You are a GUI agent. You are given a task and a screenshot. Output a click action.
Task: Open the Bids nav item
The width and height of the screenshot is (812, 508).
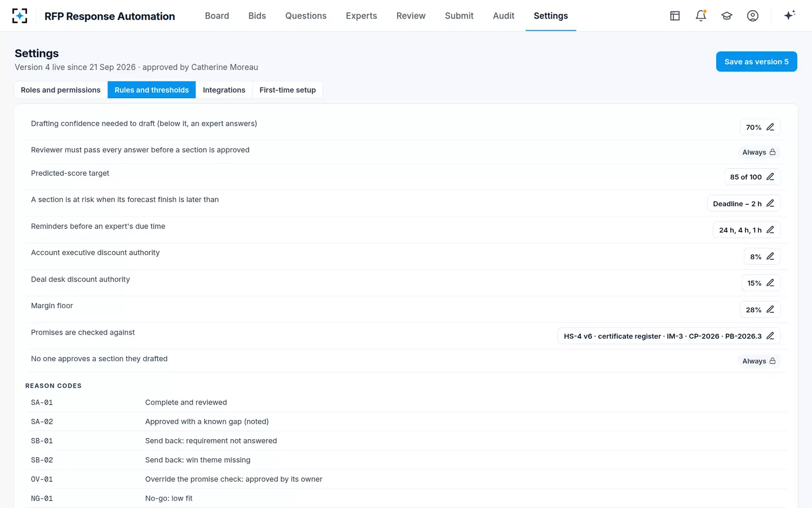tap(257, 16)
